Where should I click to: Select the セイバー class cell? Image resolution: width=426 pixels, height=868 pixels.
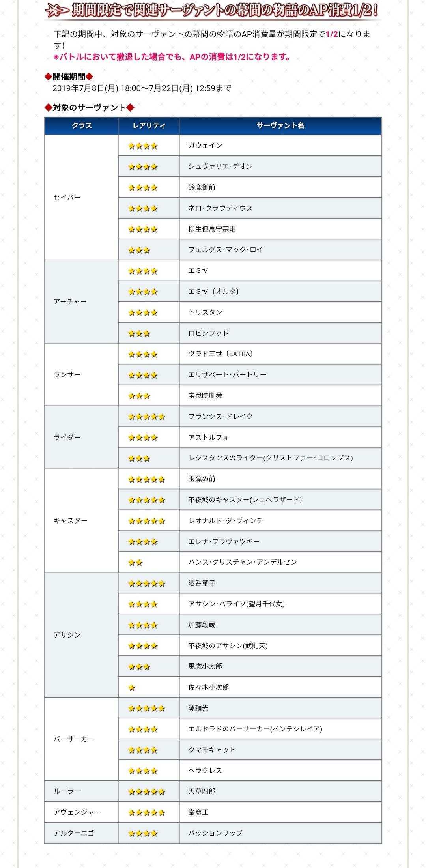[x=67, y=197]
